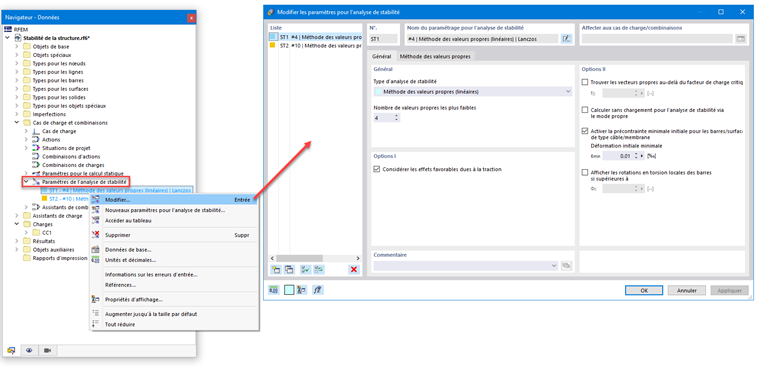Collapse Cas de charge et combinaisons folder
Image resolution: width=760 pixels, height=370 pixels.
click(x=17, y=123)
